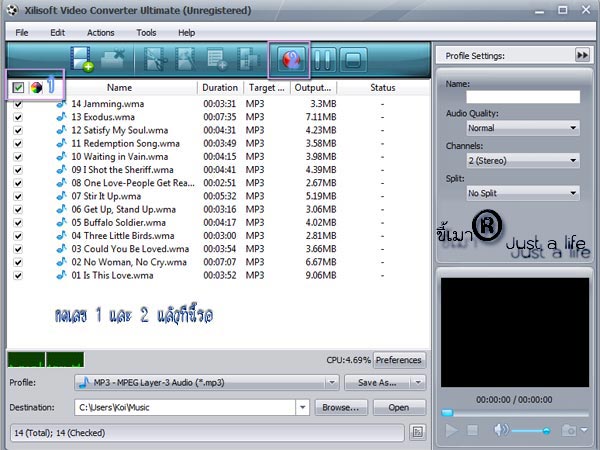Uncheck 13 Exodus.wma

tap(18, 117)
